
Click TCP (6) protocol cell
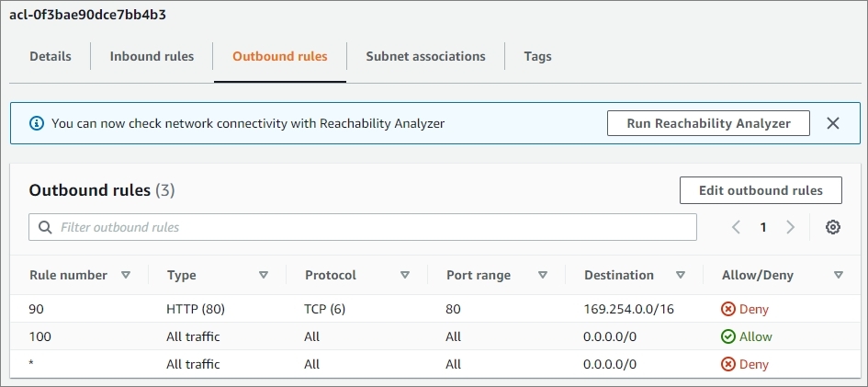(x=324, y=309)
